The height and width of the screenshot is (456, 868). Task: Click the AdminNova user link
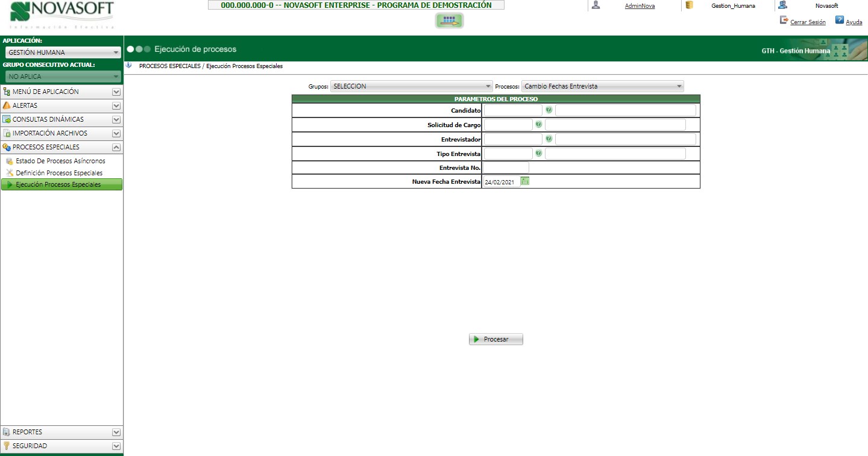pos(640,5)
